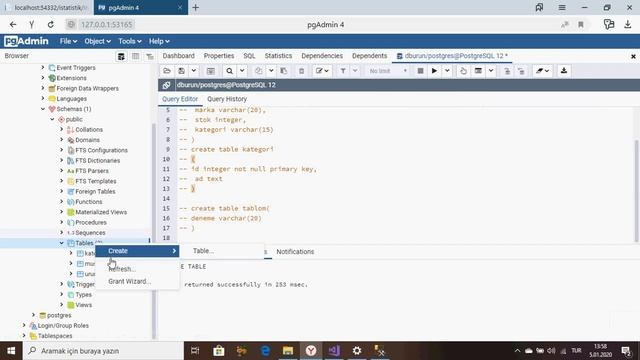640x360 pixels.
Task: Click the Execute query play button
Action: (x=434, y=71)
